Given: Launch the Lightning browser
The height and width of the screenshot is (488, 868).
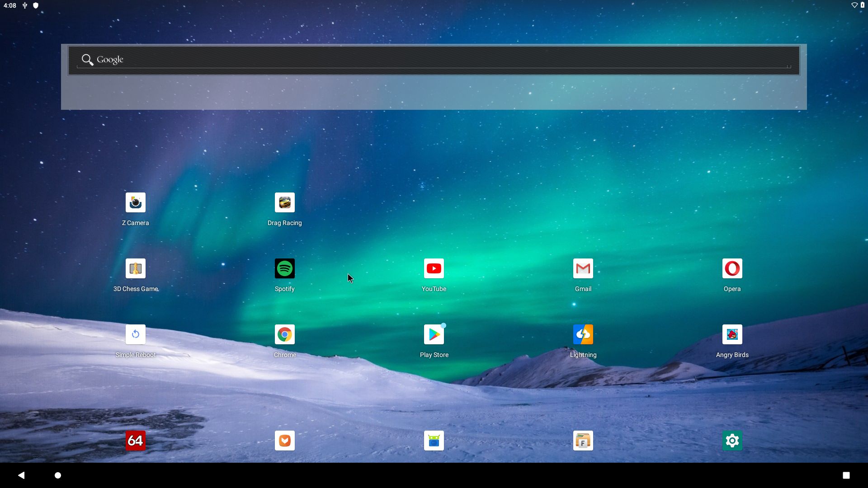Looking at the screenshot, I should click(583, 335).
